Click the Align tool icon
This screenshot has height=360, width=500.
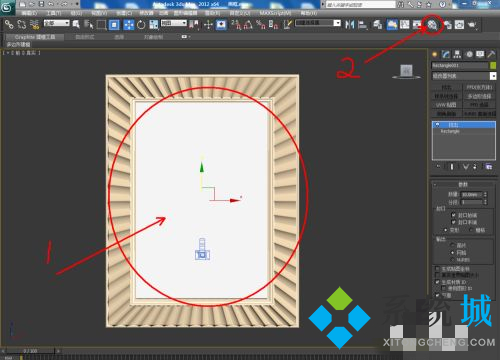362,25
